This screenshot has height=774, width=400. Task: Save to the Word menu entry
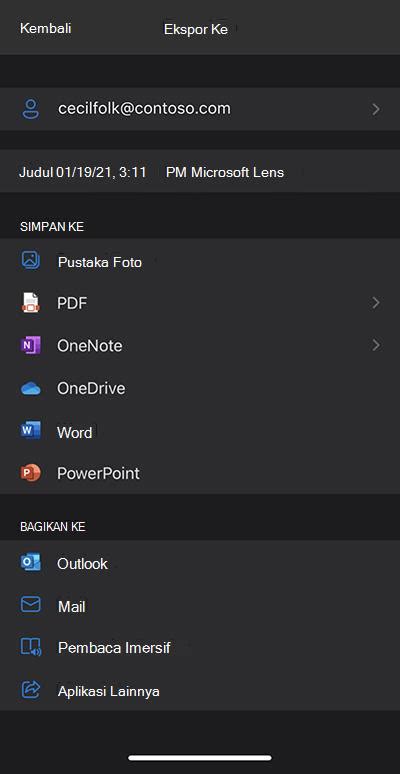tap(200, 431)
